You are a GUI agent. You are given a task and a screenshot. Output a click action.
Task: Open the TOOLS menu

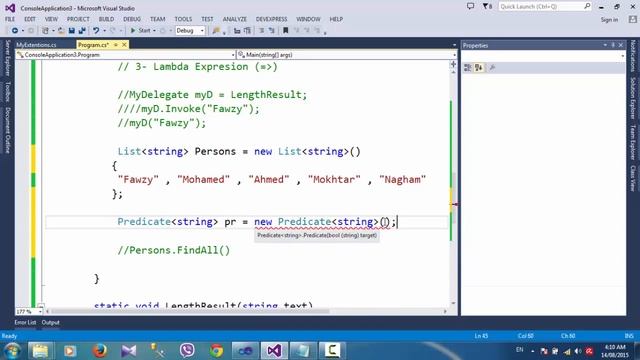point(183,19)
